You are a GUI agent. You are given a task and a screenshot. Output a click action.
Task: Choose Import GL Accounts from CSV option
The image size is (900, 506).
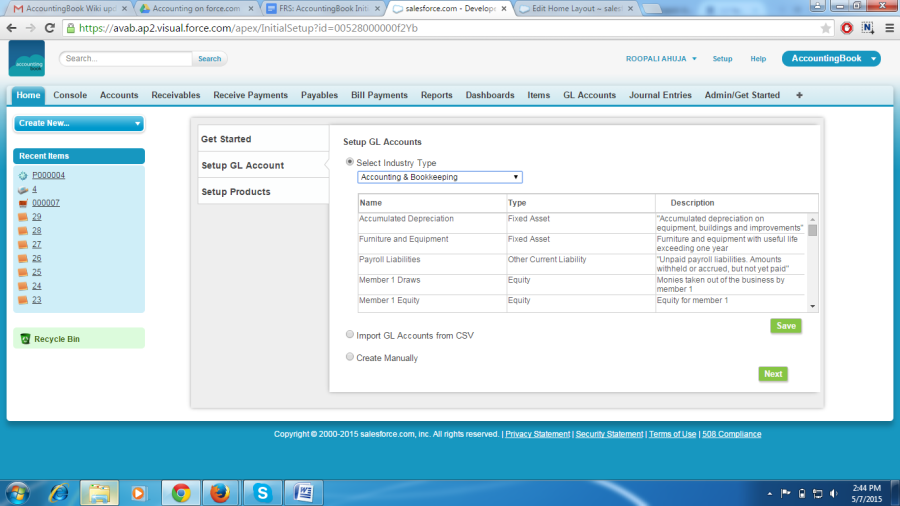click(x=350, y=335)
